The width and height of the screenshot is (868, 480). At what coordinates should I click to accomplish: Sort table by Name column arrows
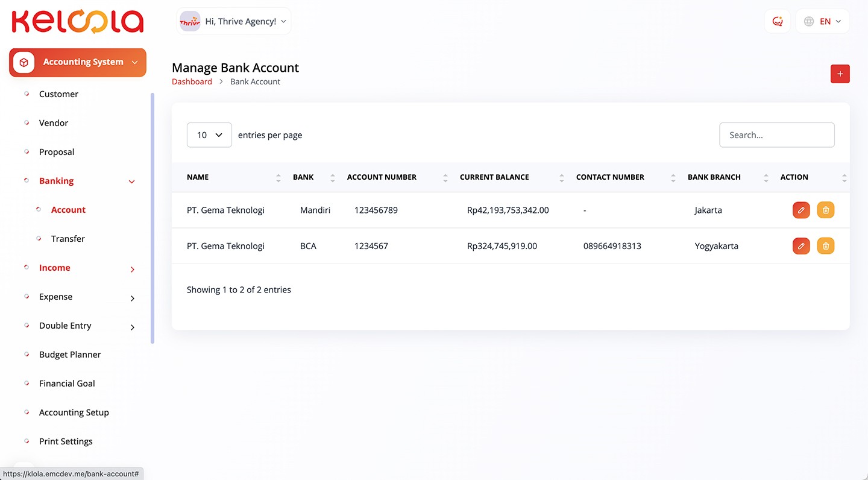click(278, 177)
